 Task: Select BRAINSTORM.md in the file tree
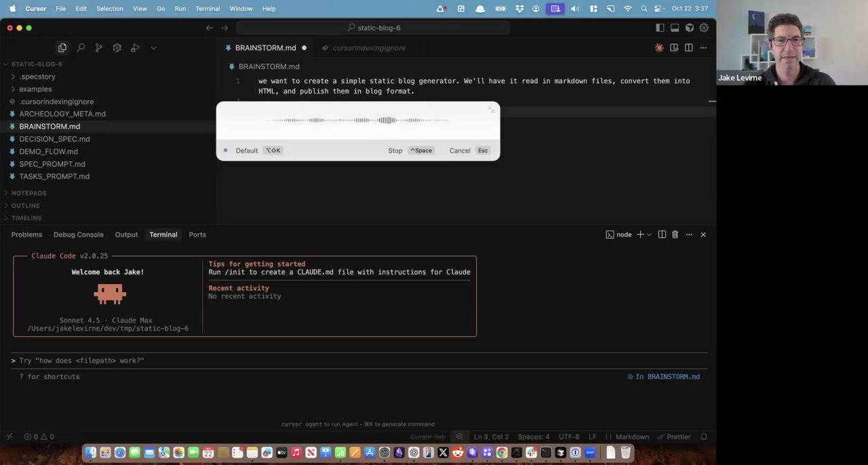pyautogui.click(x=50, y=126)
